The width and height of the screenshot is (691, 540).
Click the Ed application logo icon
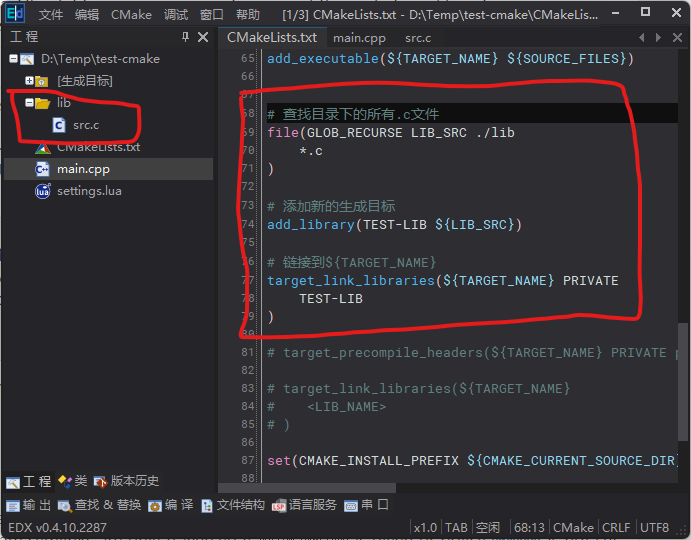(15, 14)
